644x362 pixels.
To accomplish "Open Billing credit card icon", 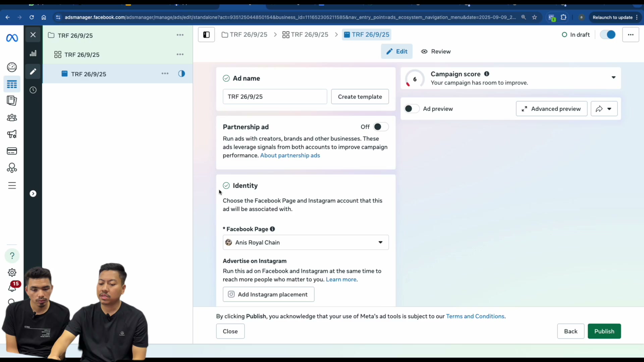I will pos(12,151).
